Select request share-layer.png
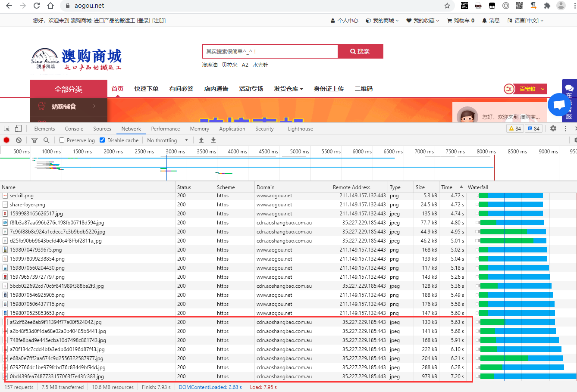 tap(28, 205)
